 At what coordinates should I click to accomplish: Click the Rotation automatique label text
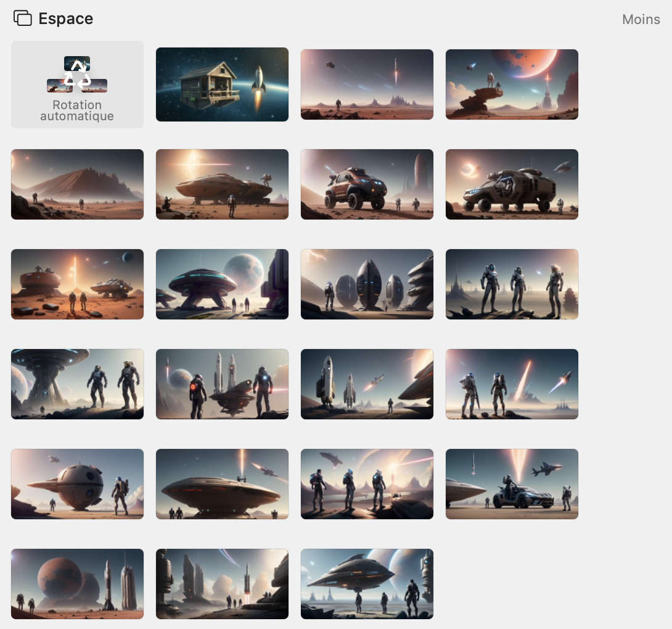[x=77, y=110]
